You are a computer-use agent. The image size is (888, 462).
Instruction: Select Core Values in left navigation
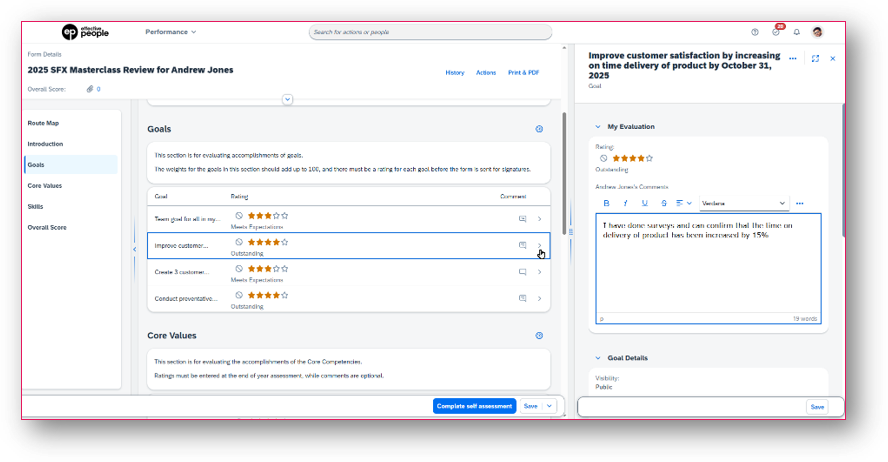(45, 186)
